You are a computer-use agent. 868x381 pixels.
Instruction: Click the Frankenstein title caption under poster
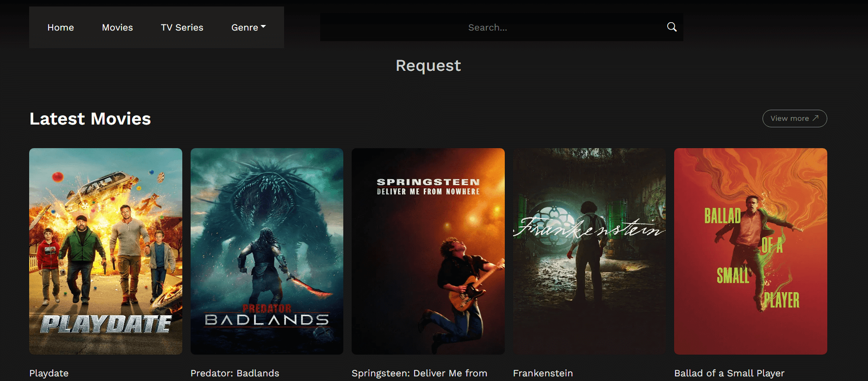[543, 373]
